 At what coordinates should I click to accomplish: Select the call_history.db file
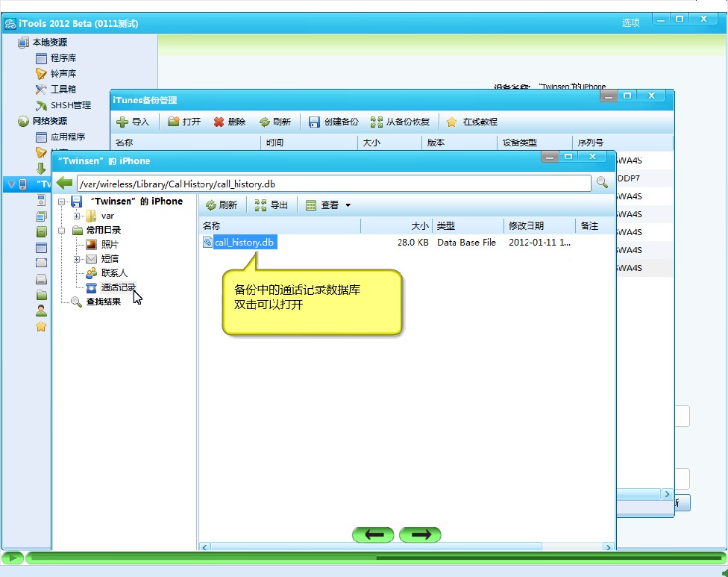point(244,243)
